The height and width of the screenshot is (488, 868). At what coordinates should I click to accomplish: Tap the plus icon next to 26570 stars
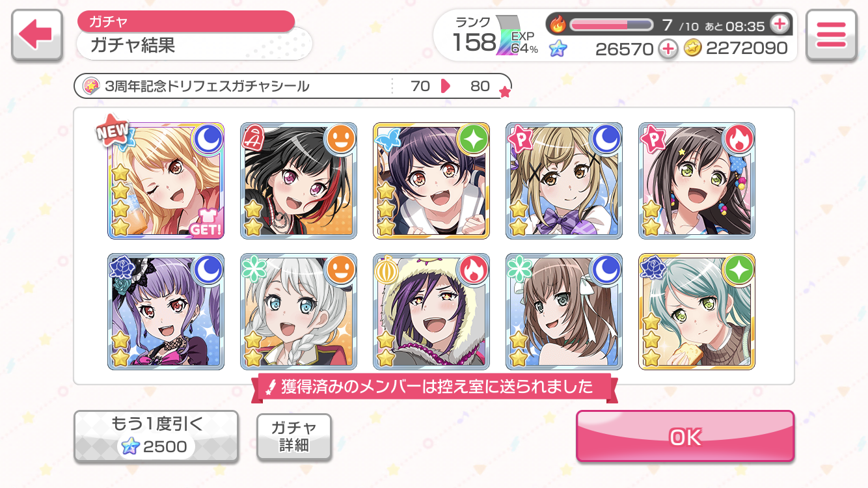[668, 48]
